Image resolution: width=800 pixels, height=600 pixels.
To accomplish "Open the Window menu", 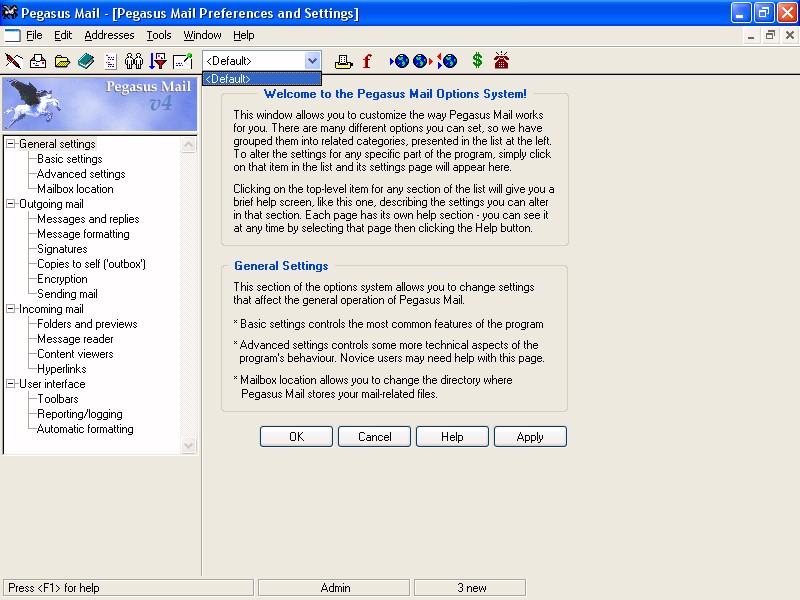I will pyautogui.click(x=203, y=35).
